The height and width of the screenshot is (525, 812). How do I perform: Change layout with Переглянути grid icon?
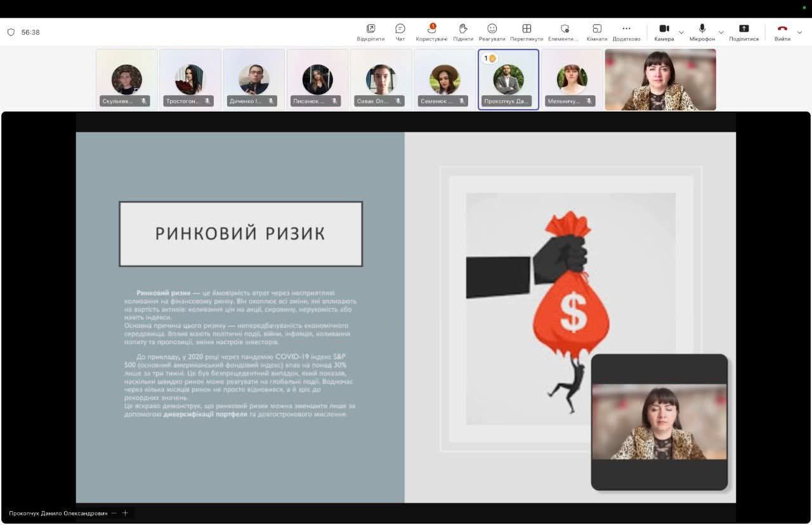coord(527,32)
